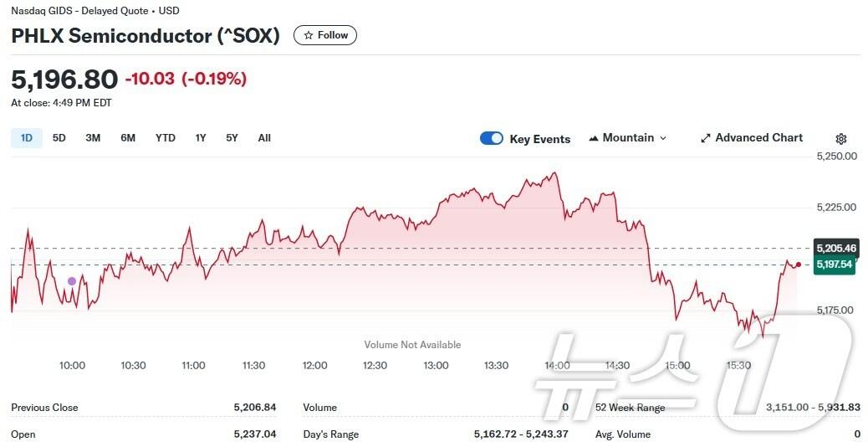Click the red end-of-line price dot
This screenshot has height=447, width=868.
coord(799,265)
